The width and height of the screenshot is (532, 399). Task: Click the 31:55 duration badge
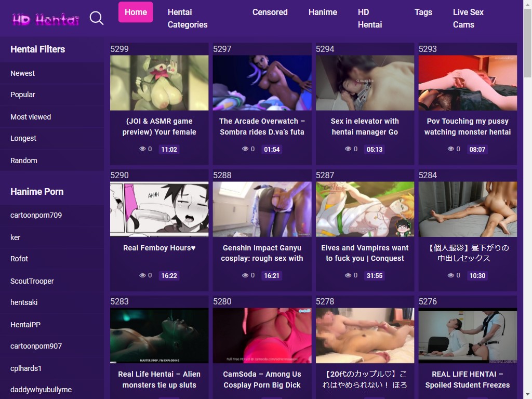(x=374, y=276)
